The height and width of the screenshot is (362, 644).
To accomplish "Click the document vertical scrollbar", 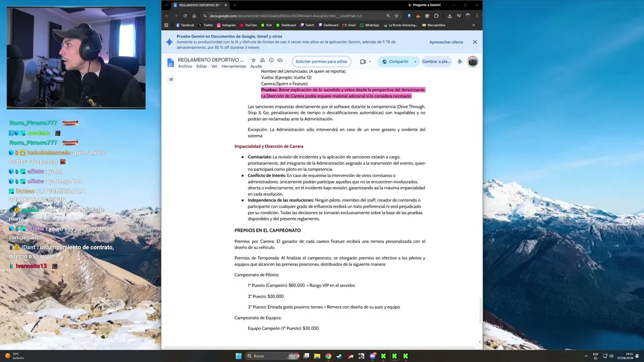I will [x=480, y=312].
